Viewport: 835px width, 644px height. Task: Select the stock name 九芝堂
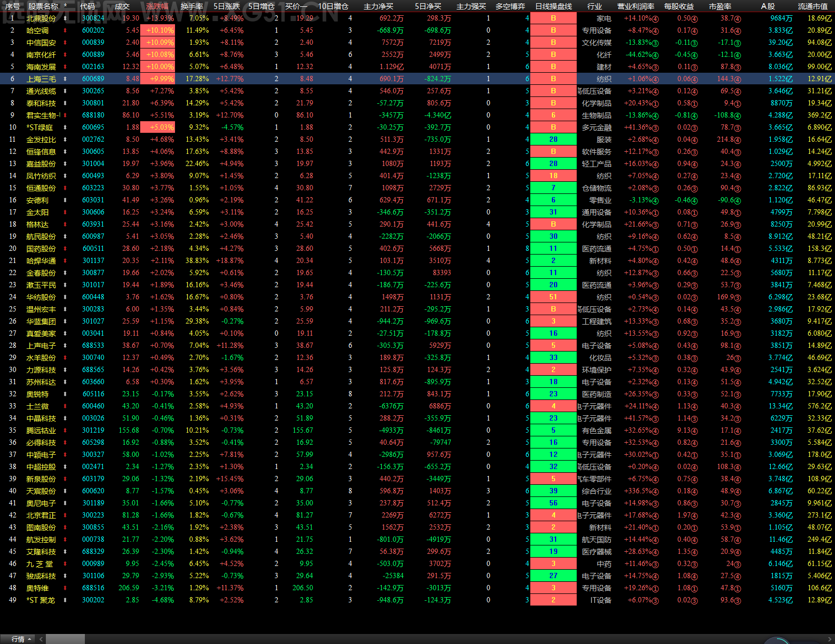(40, 564)
